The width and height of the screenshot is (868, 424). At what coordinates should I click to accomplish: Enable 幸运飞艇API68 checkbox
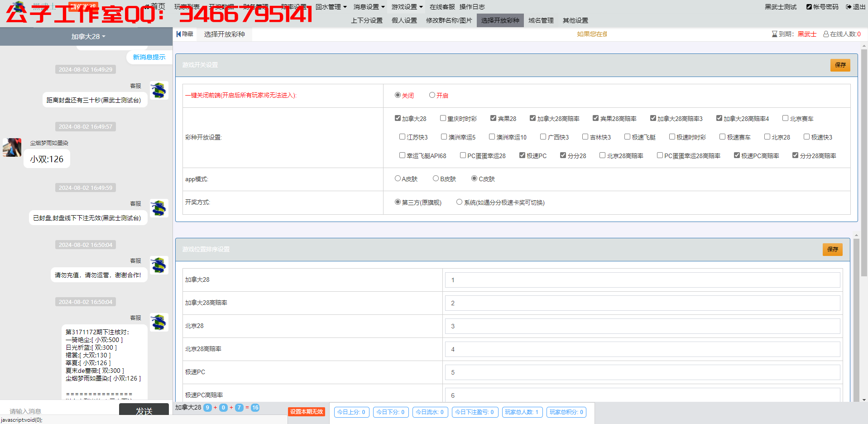point(402,155)
